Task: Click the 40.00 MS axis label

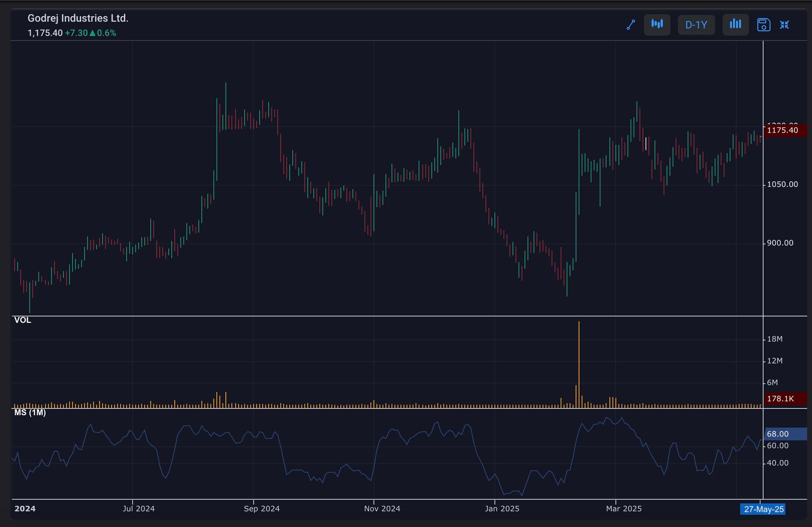Action: tap(778, 463)
